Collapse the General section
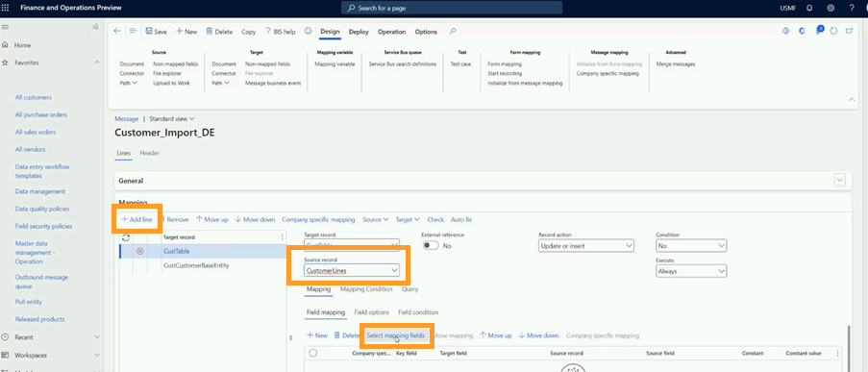The image size is (868, 372). [840, 180]
